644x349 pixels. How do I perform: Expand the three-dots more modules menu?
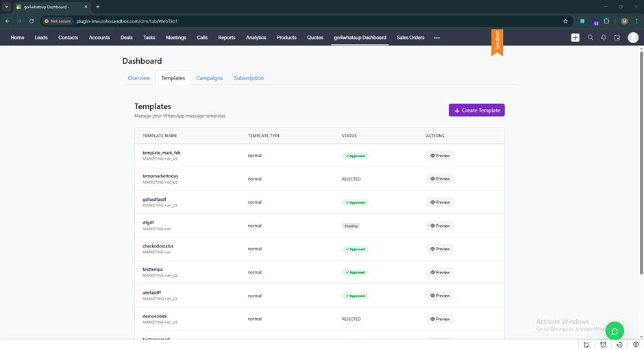coord(436,38)
